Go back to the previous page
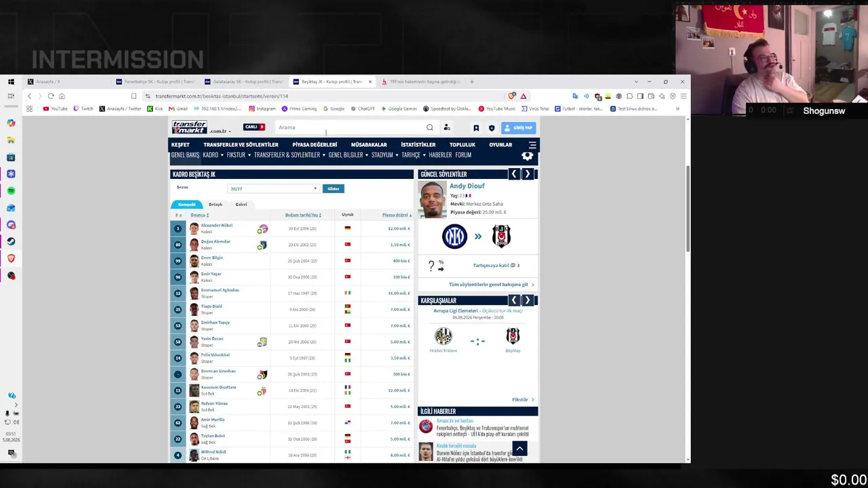This screenshot has height=488, width=868. point(29,96)
